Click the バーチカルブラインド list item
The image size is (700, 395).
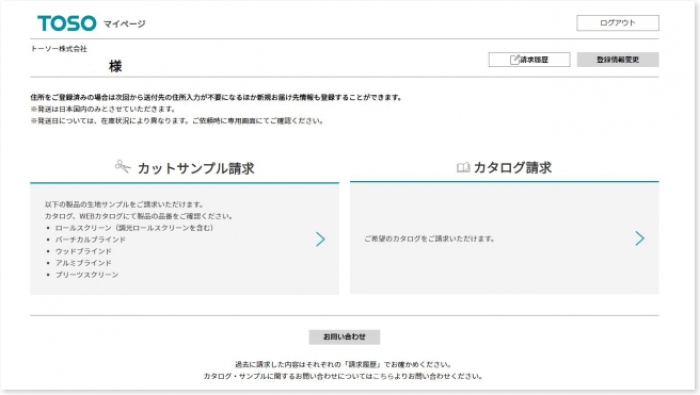pyautogui.click(x=91, y=240)
